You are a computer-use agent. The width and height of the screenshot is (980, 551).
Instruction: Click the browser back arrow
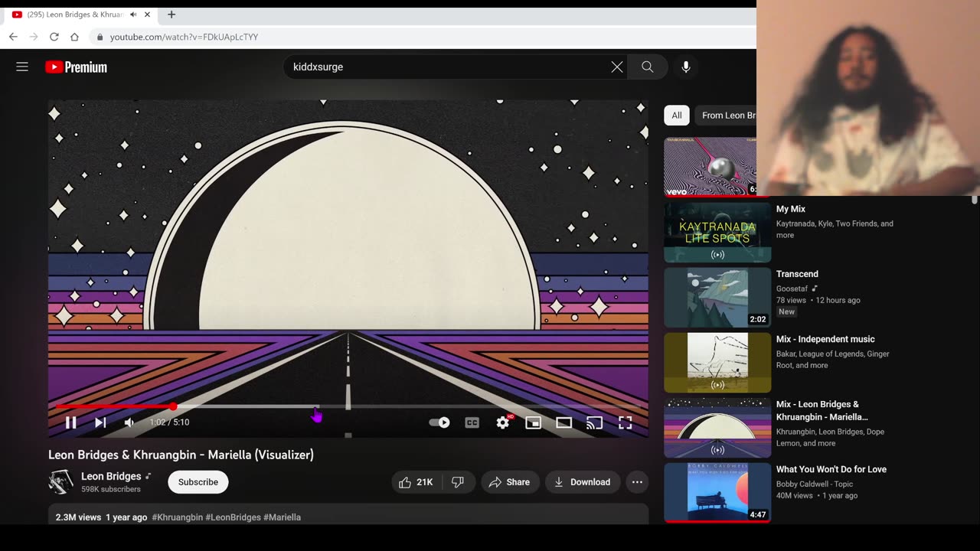coord(13,37)
